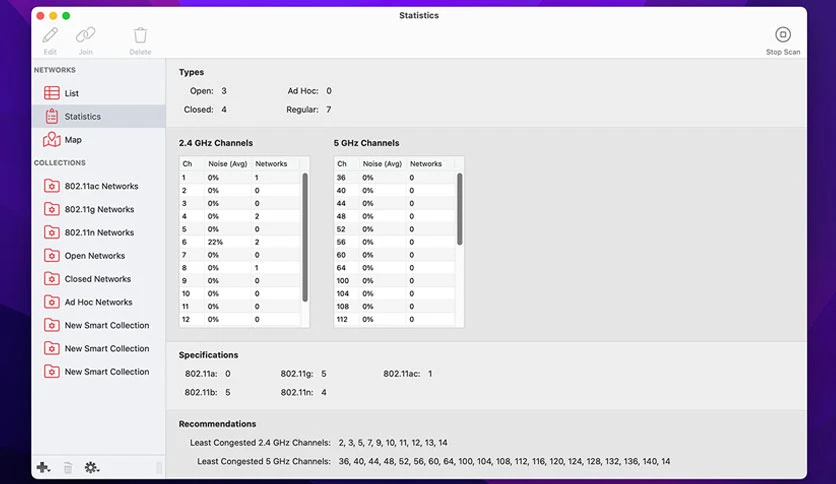Click the 802.11b specification count
836x484 pixels.
[x=228, y=392]
